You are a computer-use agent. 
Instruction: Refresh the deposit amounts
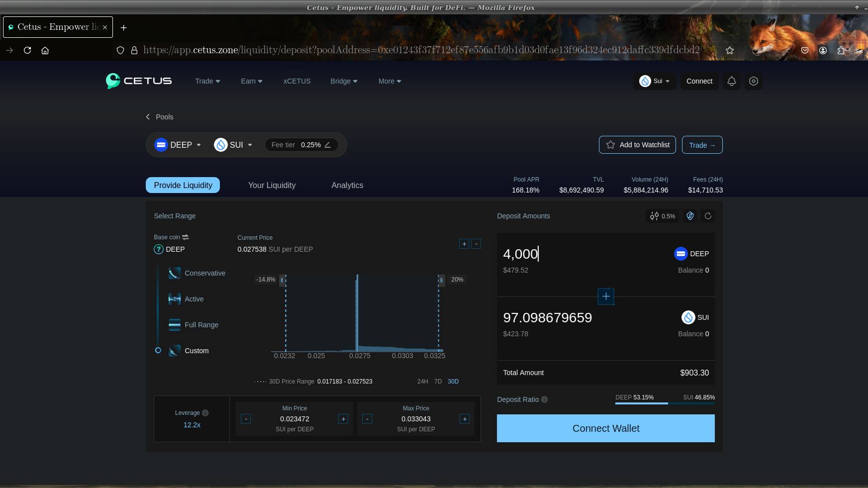coord(708,216)
